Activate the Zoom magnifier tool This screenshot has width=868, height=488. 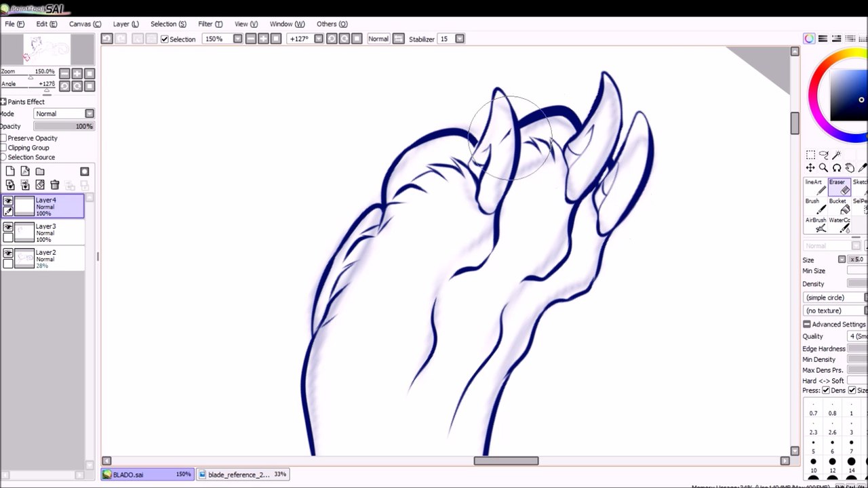click(823, 167)
